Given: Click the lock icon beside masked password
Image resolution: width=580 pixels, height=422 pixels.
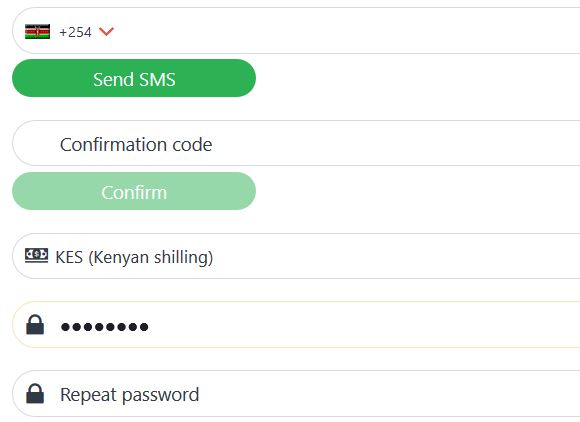Looking at the screenshot, I should pyautogui.click(x=35, y=325).
